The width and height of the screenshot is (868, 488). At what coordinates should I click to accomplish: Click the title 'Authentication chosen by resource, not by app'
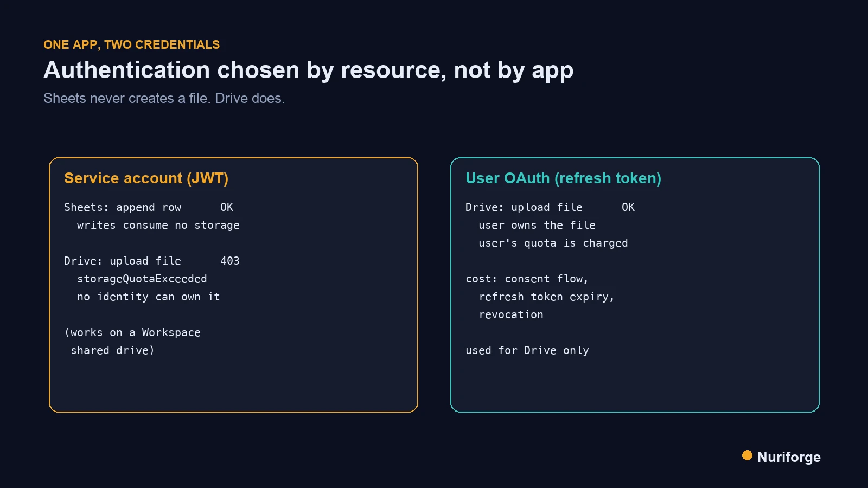(x=308, y=70)
